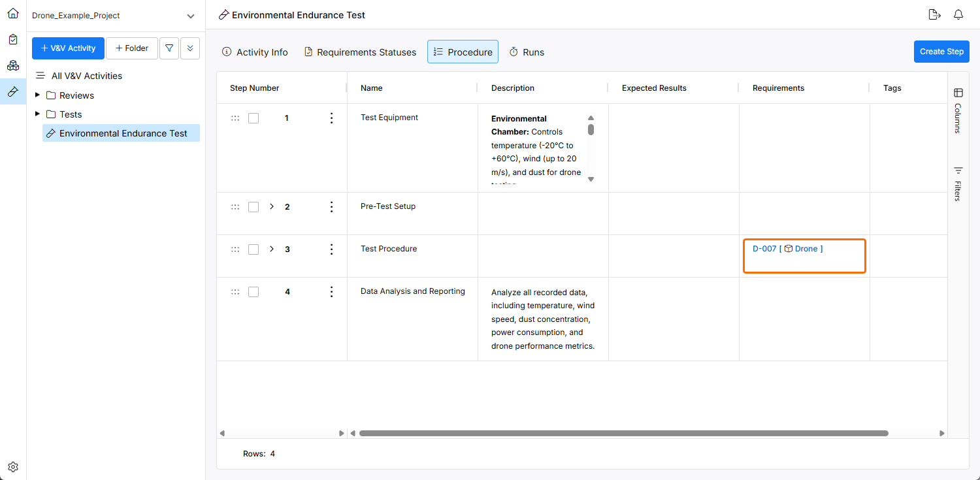This screenshot has height=480, width=980.
Task: Tick the checkbox for step 1
Action: (253, 118)
